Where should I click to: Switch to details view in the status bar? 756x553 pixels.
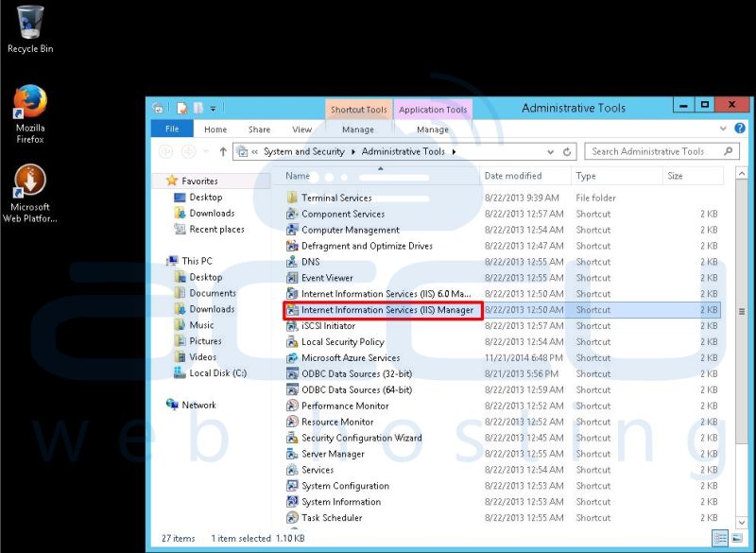[720, 539]
